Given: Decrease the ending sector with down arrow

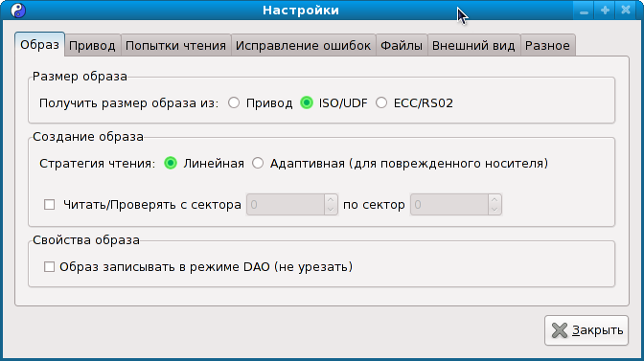Looking at the screenshot, I should [494, 209].
